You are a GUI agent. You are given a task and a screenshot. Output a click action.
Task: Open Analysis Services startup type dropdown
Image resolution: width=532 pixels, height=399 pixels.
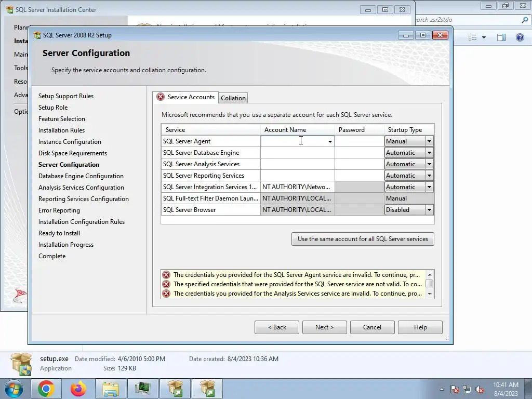point(429,164)
